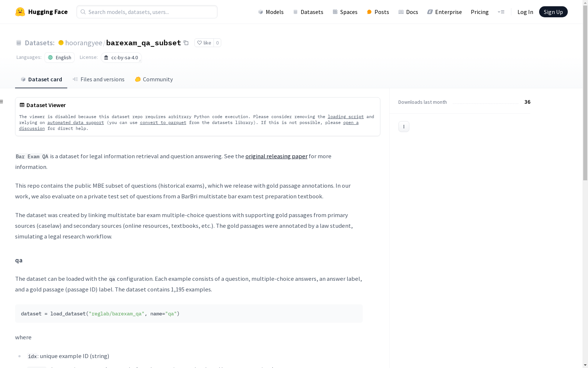The image size is (588, 368).
Task: Click the barexam_qa_subset dataset title
Action: 144,43
